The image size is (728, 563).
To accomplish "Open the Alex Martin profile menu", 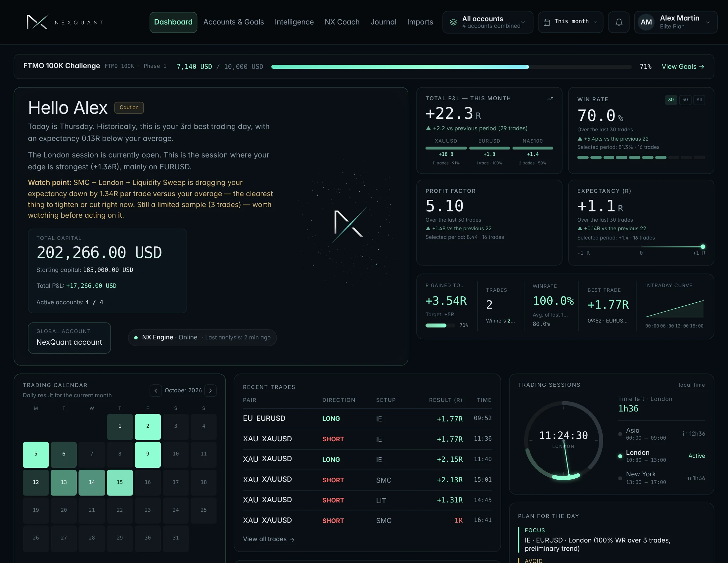I will tap(676, 22).
